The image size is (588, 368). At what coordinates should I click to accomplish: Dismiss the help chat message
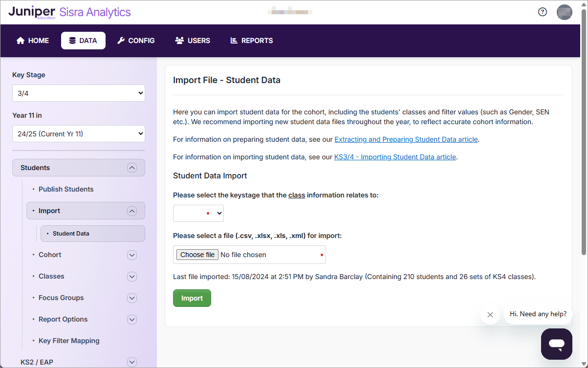click(490, 315)
